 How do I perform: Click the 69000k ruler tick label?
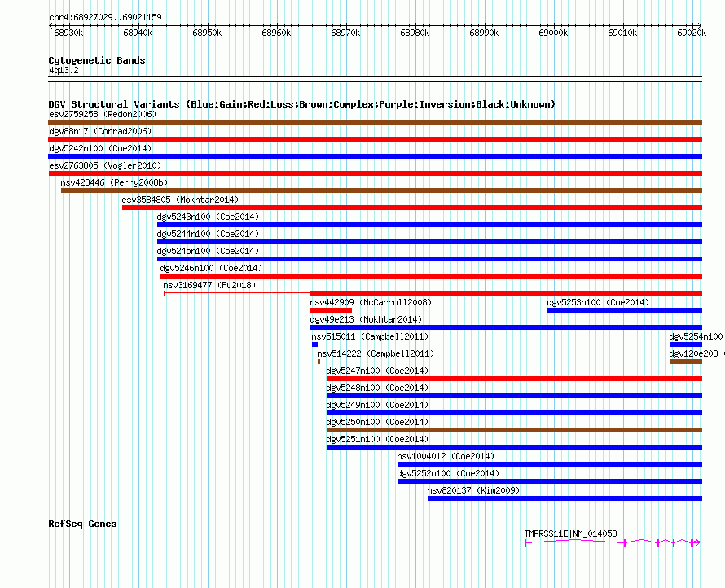(x=553, y=33)
